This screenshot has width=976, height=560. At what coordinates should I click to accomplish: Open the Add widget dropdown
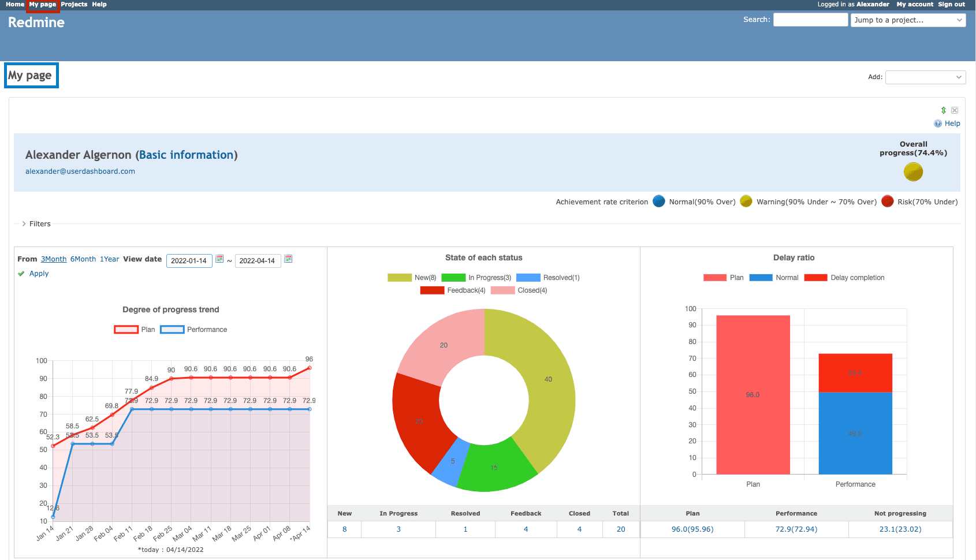(x=925, y=77)
